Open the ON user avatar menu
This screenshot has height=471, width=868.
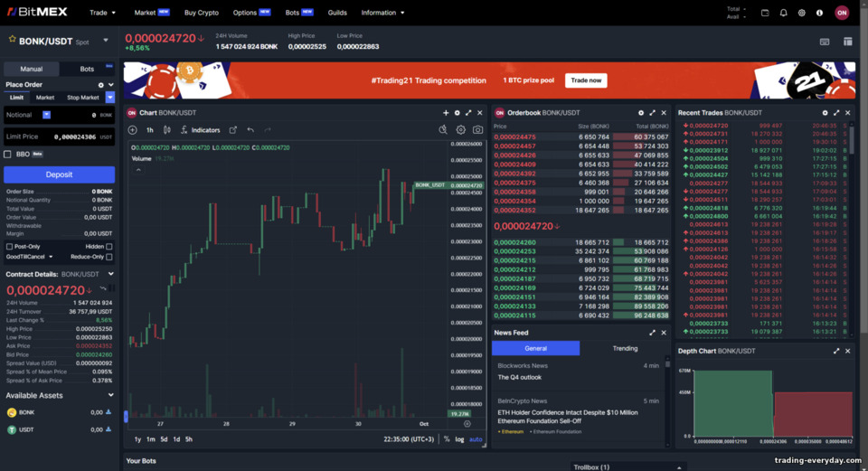842,13
